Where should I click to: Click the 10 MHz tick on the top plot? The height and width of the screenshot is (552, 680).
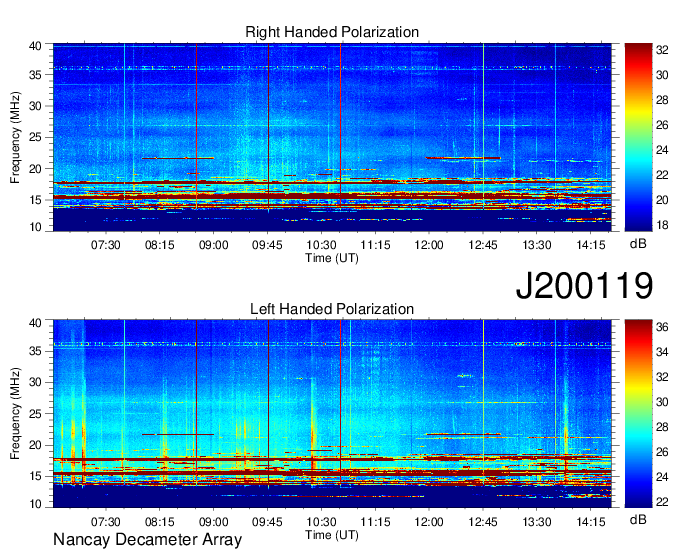coord(35,227)
